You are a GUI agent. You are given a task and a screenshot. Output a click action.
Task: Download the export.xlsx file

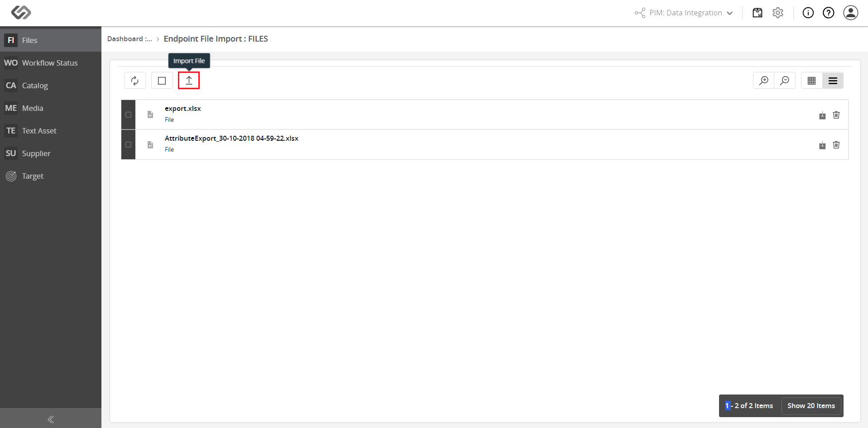pyautogui.click(x=822, y=115)
